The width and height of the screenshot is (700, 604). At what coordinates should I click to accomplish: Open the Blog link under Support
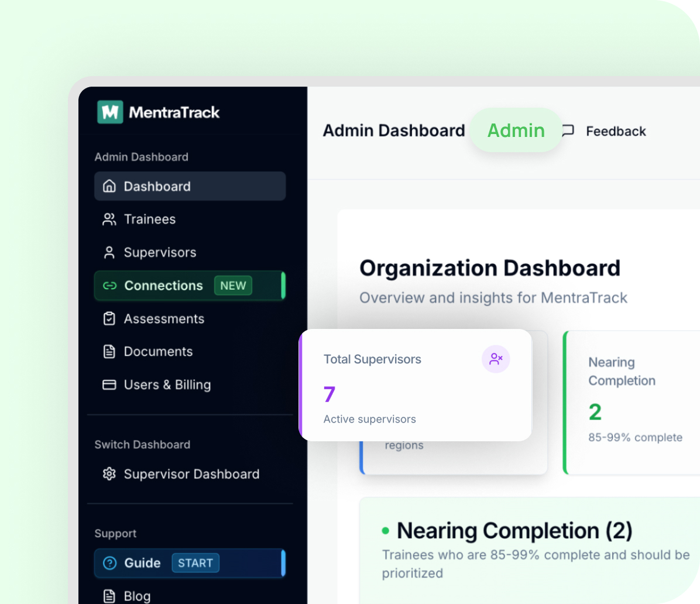click(x=137, y=595)
